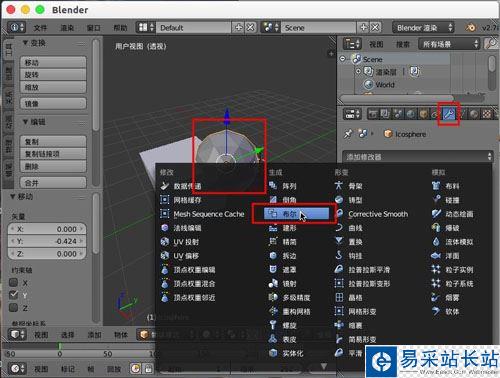Click the 洋面 Ocean fish icon
The width and height of the screenshot is (500, 378).
(x=436, y=256)
